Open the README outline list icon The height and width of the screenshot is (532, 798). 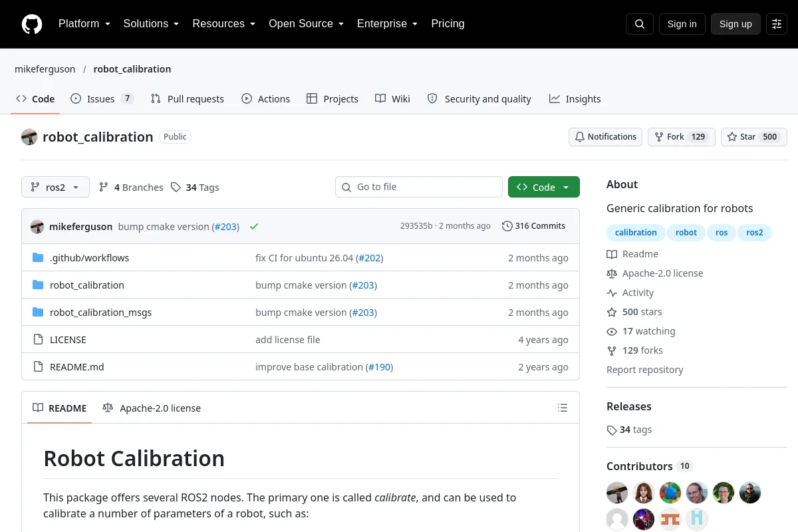coord(563,408)
